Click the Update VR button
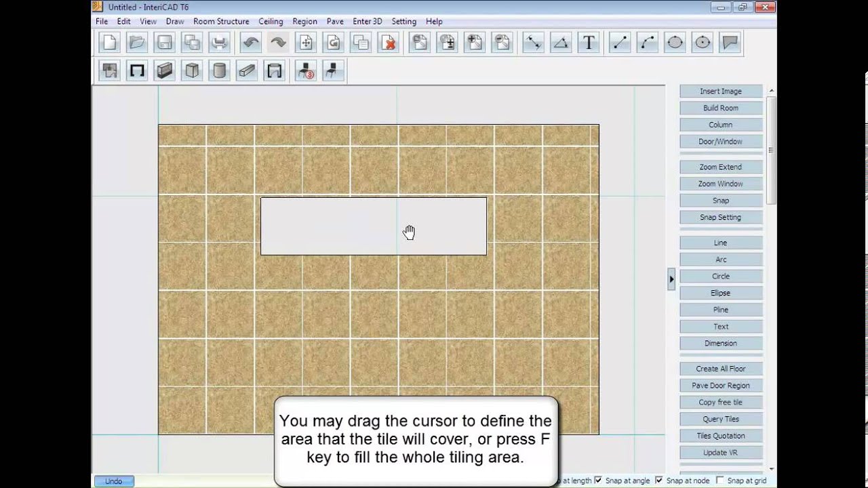 pyautogui.click(x=721, y=453)
